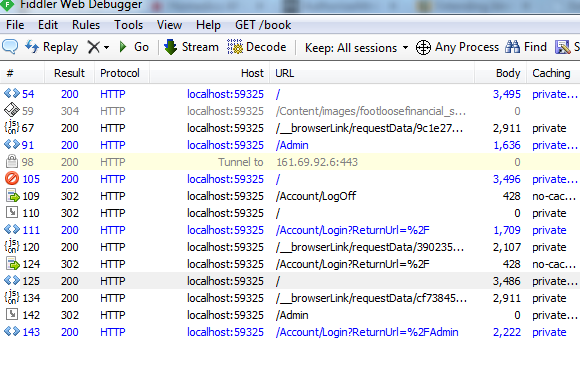
Task: Open the Rules menu
Action: coord(86,25)
